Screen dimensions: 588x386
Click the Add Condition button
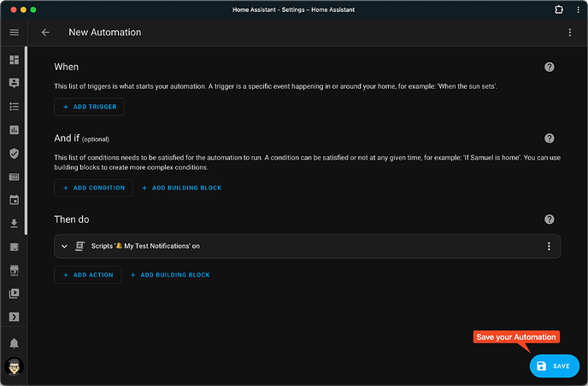click(94, 188)
